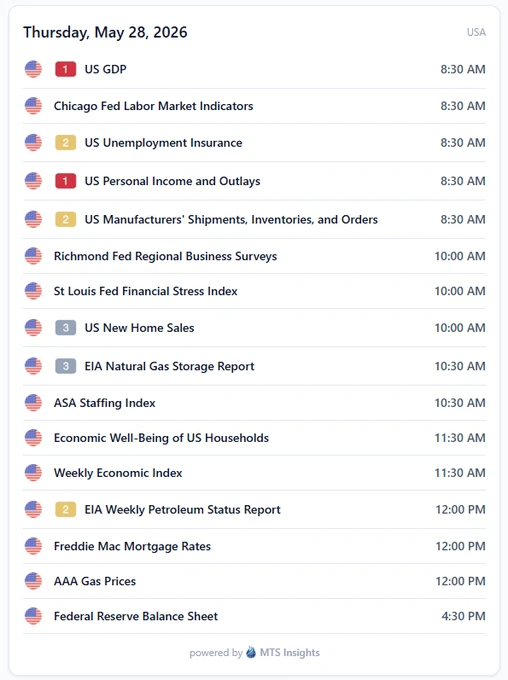Image resolution: width=508 pixels, height=680 pixels.
Task: Click the gray 3 badge on US New Home Sales
Action: [x=66, y=328]
